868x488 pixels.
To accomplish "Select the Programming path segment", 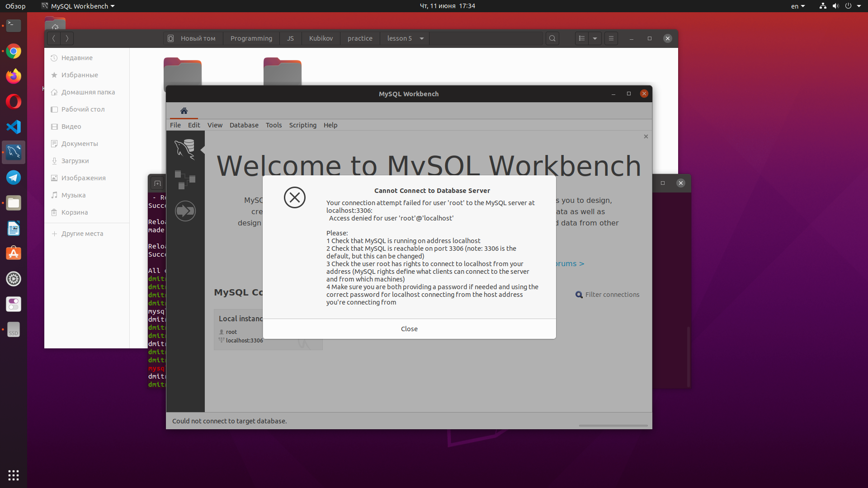I will coord(251,38).
